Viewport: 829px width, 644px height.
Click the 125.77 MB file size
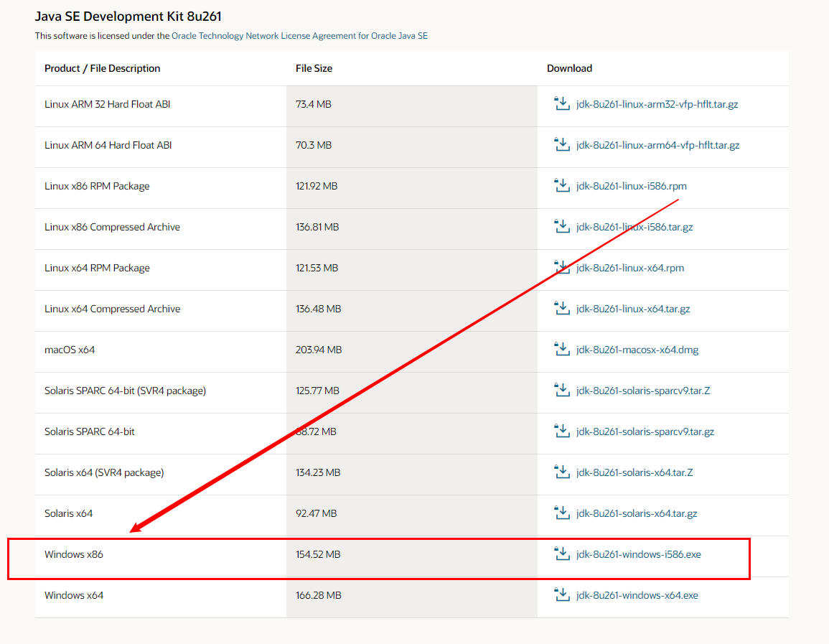317,391
